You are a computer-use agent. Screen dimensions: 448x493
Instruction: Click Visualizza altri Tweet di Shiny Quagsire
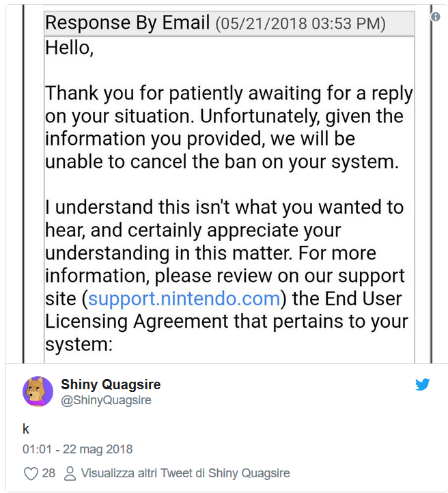pos(185,473)
